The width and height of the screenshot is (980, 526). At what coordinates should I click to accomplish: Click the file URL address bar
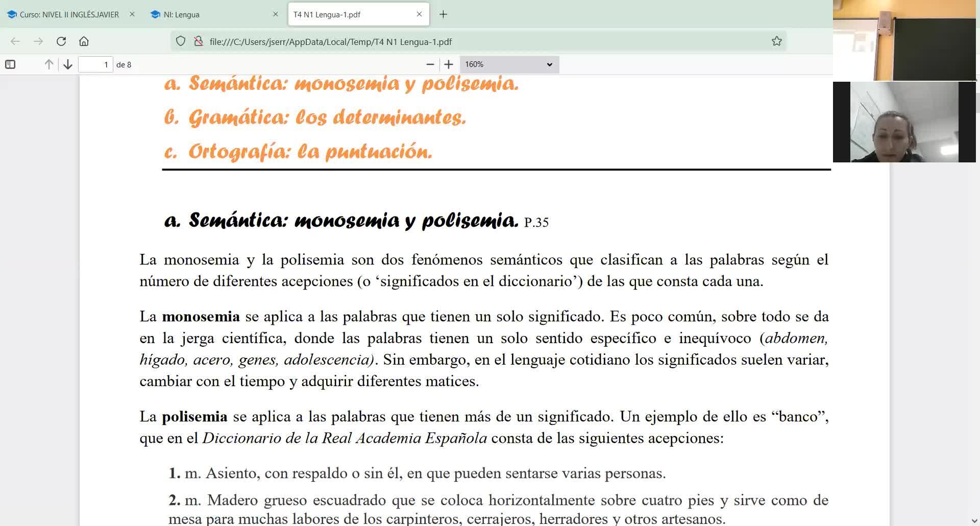coord(479,41)
